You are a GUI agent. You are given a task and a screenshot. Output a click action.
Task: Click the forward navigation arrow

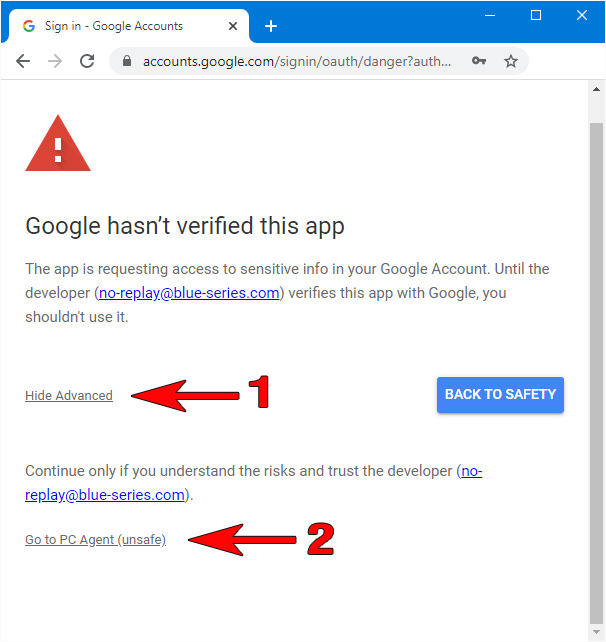(55, 61)
